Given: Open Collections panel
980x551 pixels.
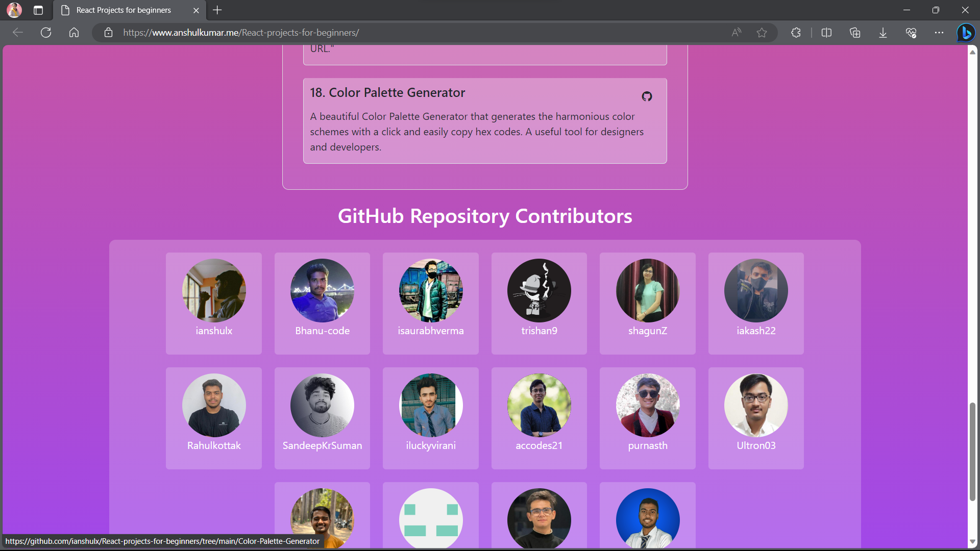Looking at the screenshot, I should click(x=855, y=33).
